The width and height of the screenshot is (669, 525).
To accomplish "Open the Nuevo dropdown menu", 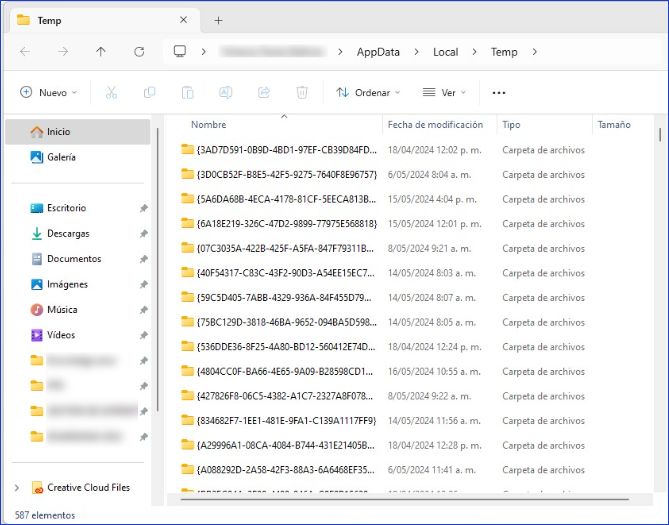I will click(48, 92).
